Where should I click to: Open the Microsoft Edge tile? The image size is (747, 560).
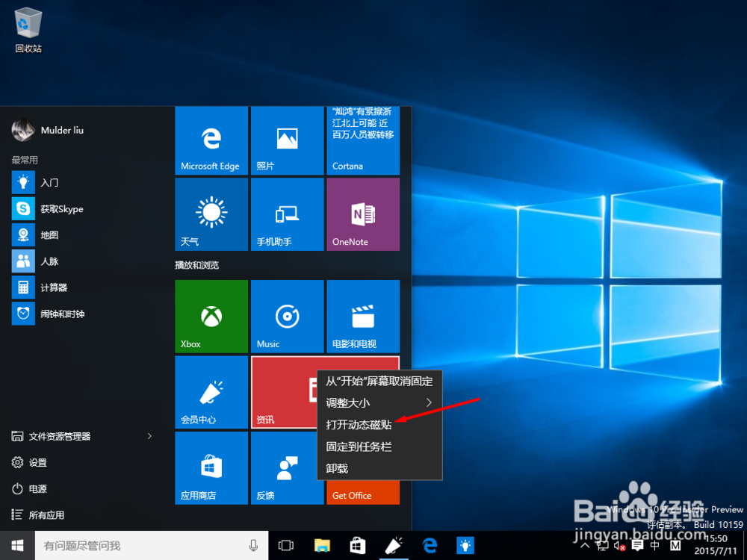(211, 140)
